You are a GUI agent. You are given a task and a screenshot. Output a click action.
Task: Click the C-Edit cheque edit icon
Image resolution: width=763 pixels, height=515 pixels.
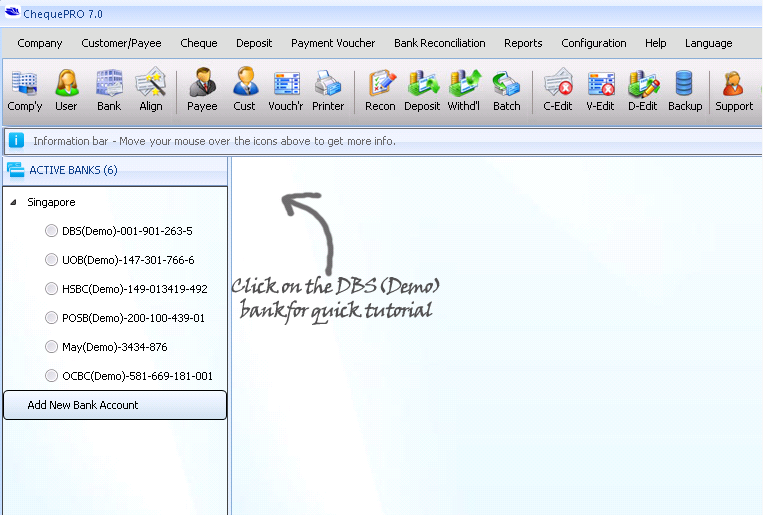click(558, 90)
